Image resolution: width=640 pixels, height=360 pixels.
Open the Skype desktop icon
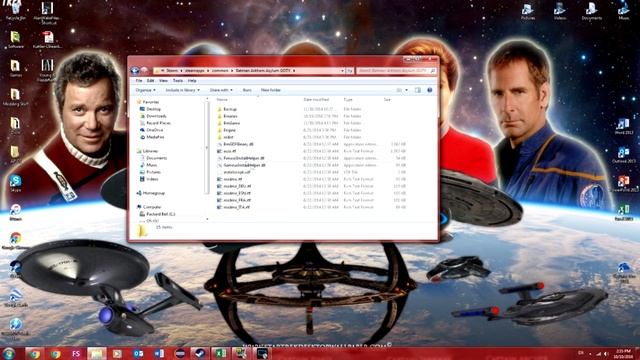click(15, 182)
